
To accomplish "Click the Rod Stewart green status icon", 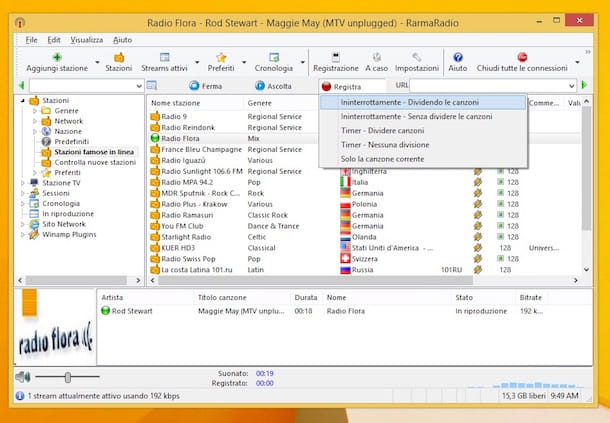I will click(x=105, y=311).
